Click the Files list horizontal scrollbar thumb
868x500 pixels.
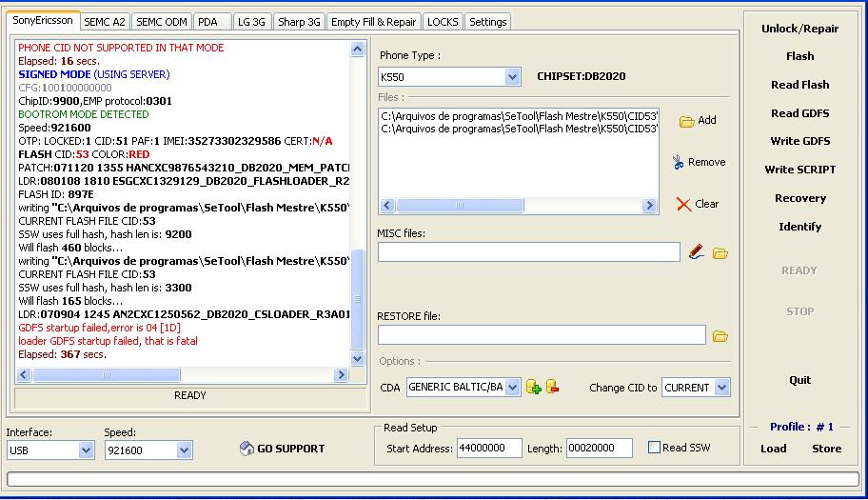pos(460,206)
